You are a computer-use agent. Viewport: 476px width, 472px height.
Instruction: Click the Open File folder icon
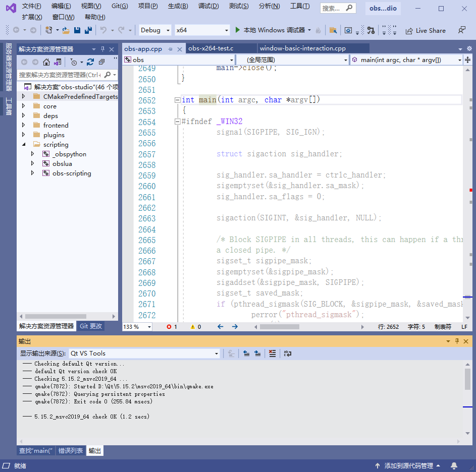pyautogui.click(x=66, y=30)
